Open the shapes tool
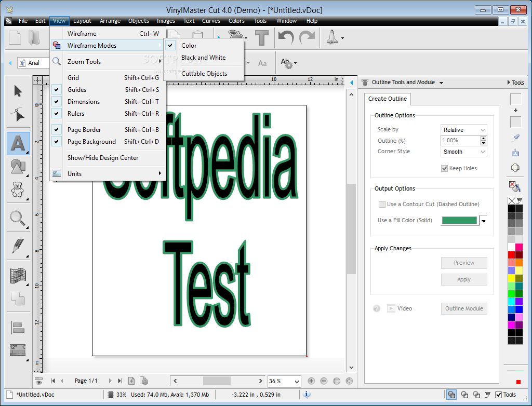This screenshot has width=532, height=406. (x=18, y=167)
